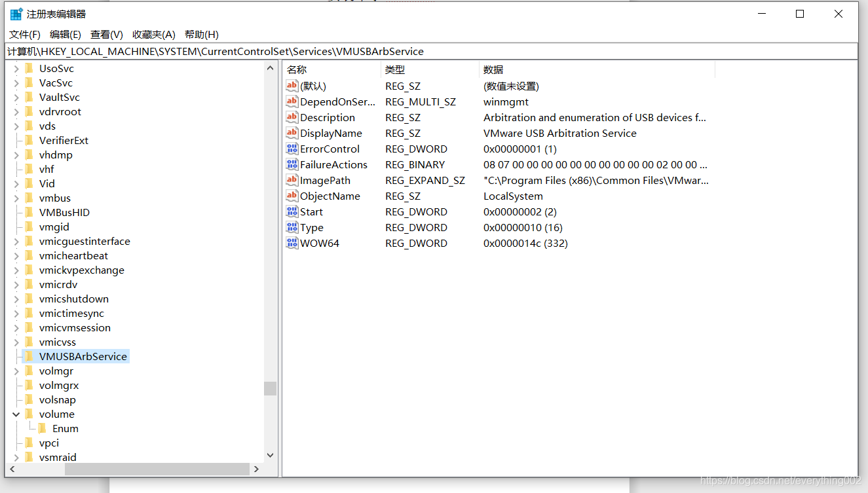The image size is (868, 493).
Task: Select the vmicheartbeat key
Action: [x=73, y=255]
